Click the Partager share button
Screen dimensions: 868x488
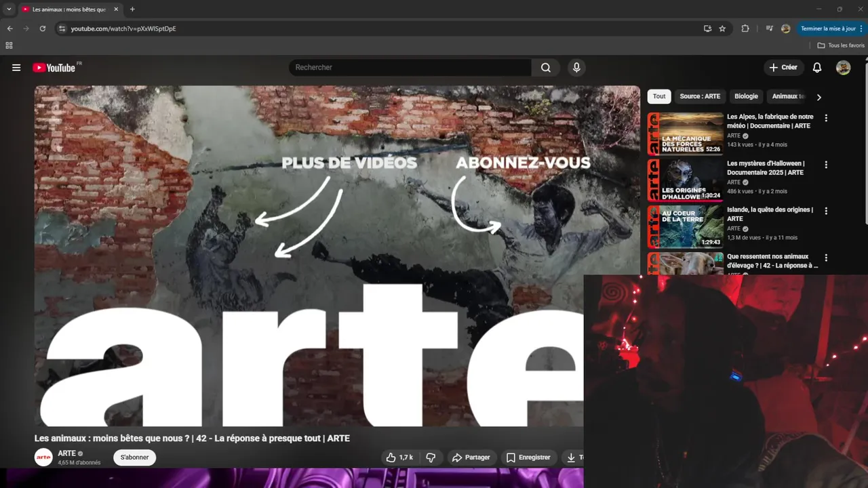point(471,457)
